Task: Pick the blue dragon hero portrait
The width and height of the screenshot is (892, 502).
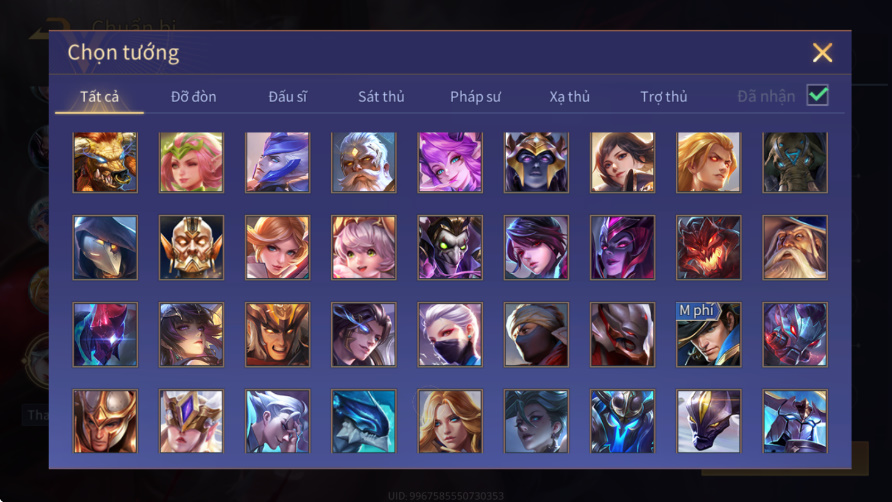Action: (x=364, y=421)
